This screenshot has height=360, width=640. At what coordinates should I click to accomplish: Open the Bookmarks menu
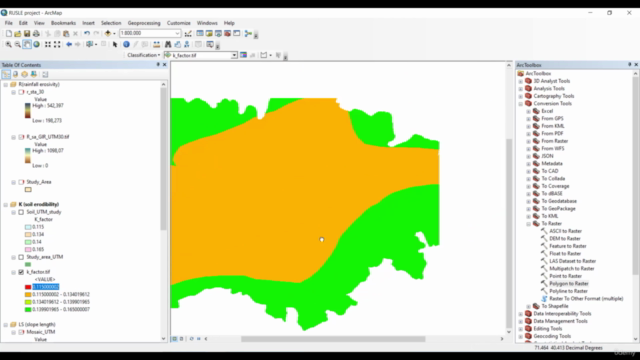(x=63, y=23)
